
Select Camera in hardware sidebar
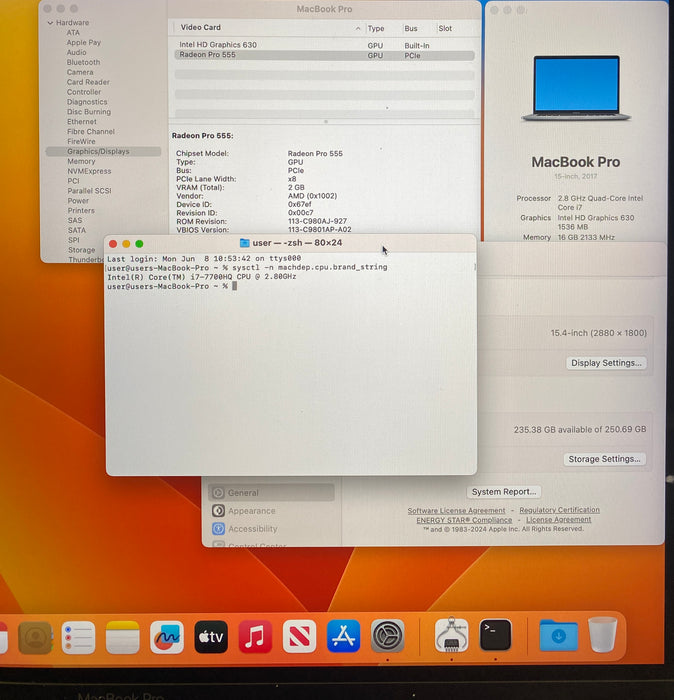80,72
